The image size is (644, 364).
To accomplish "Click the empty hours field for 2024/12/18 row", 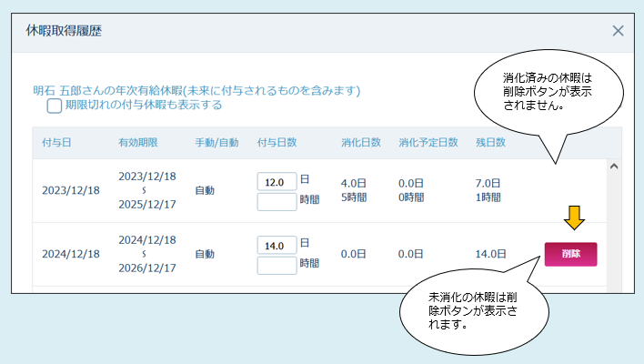I will (277, 265).
